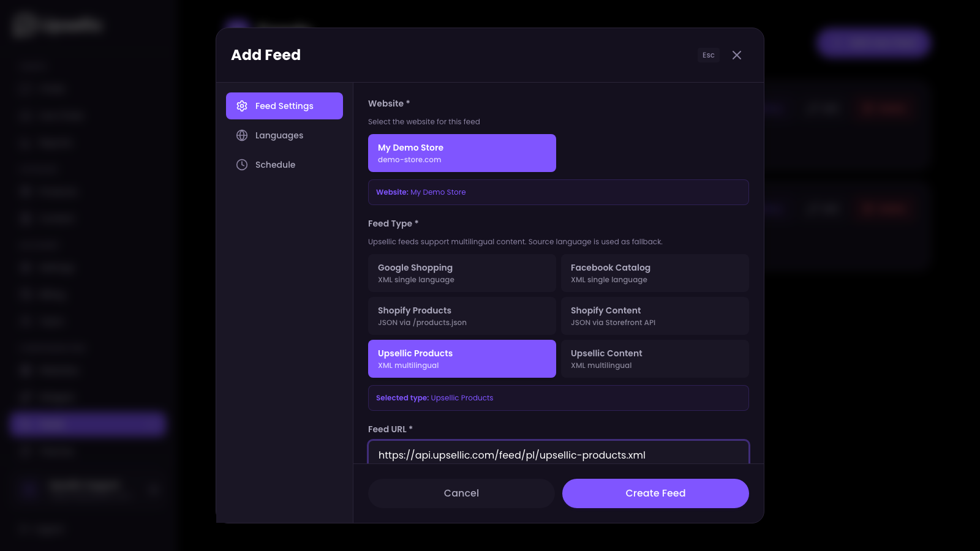Viewport: 980px width, 551px height.
Task: Click the Esc shortcut badge
Action: pyautogui.click(x=708, y=55)
